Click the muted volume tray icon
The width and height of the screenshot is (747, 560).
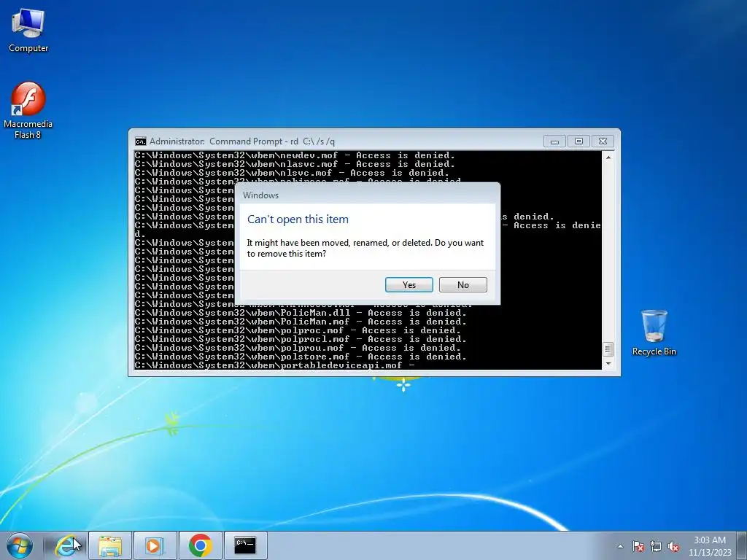point(673,546)
